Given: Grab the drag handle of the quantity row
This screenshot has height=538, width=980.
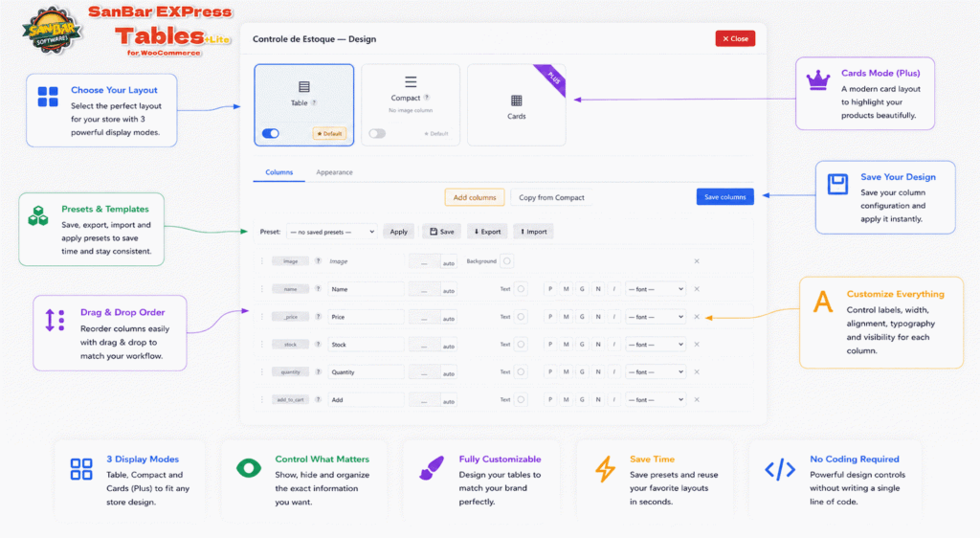Looking at the screenshot, I should point(262,371).
